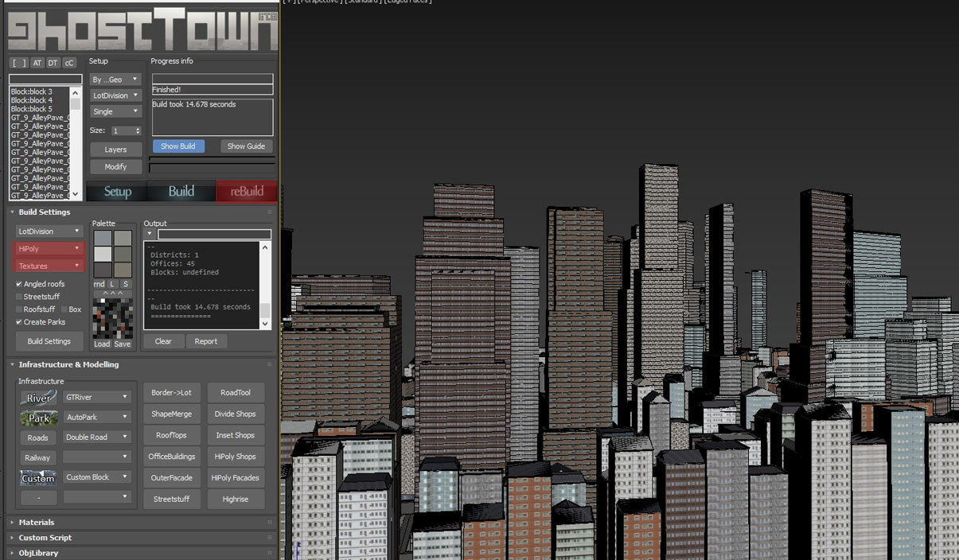959x560 pixels.
Task: Click the River infrastructure icon button
Action: [38, 397]
